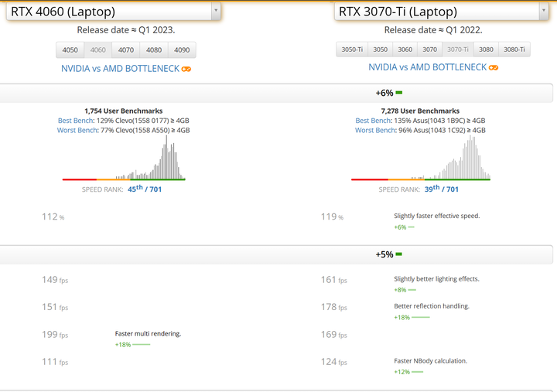
Task: Click 'Slightly faster effective speed.' text
Action: click(437, 216)
